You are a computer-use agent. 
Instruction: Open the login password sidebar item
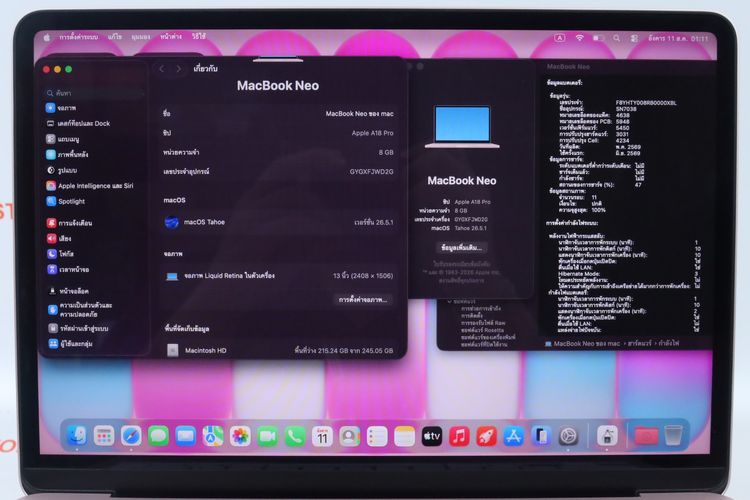(78, 329)
